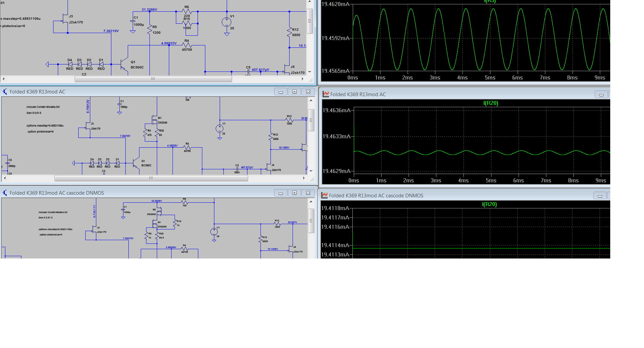Click the R13mod AC schematic vertical scroll down arrow
Viewport: 644px width, 348px height.
(x=311, y=171)
